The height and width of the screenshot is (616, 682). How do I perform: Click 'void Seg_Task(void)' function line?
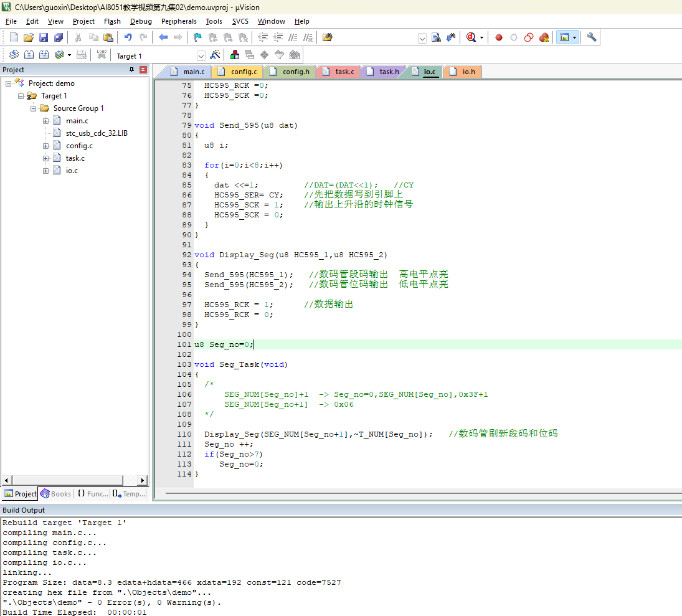[x=241, y=364]
